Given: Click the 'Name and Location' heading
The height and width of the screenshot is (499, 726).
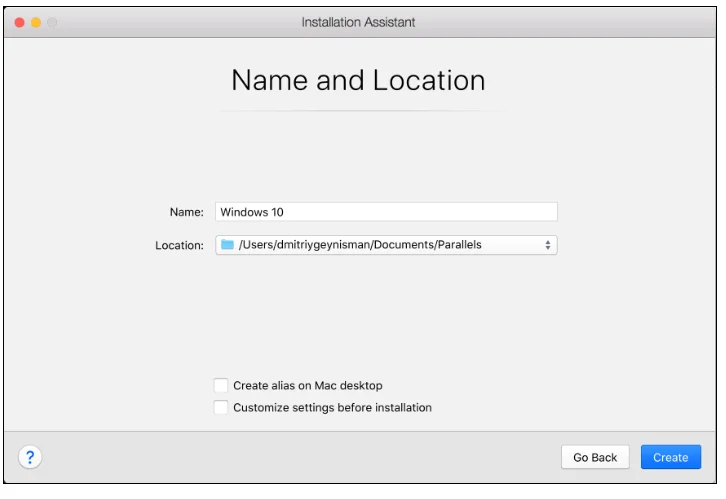Looking at the screenshot, I should [358, 80].
